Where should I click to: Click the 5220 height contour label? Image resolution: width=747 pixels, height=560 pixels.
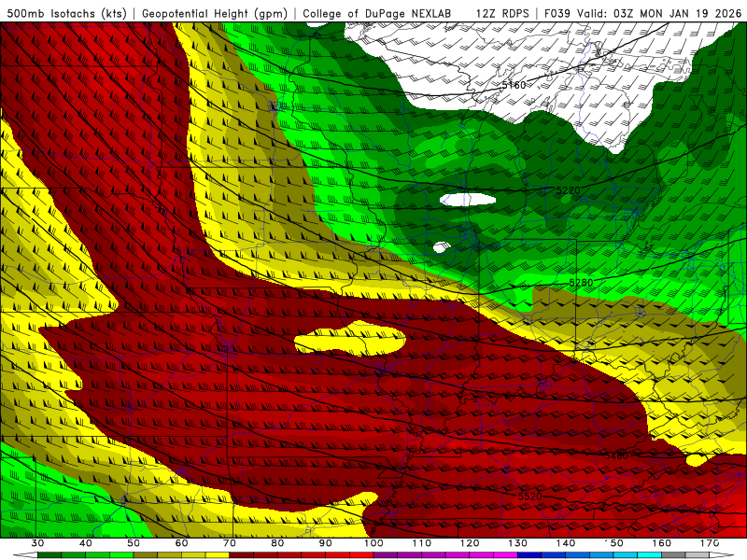(x=569, y=190)
